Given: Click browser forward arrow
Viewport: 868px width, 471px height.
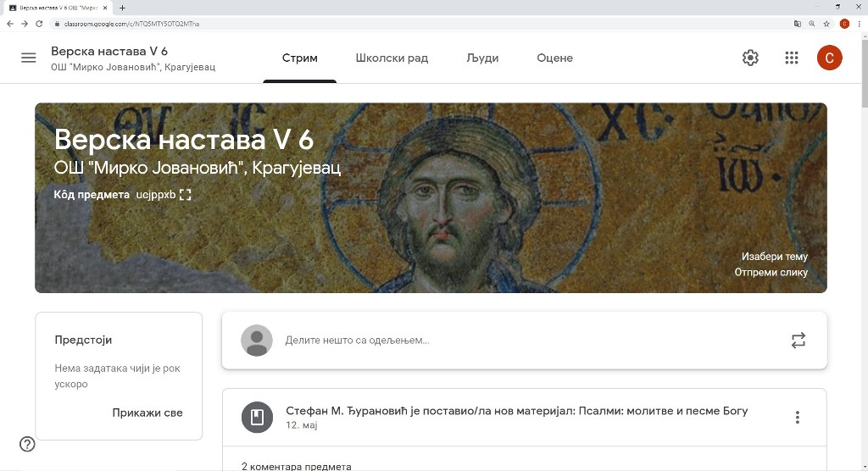Looking at the screenshot, I should (x=25, y=24).
